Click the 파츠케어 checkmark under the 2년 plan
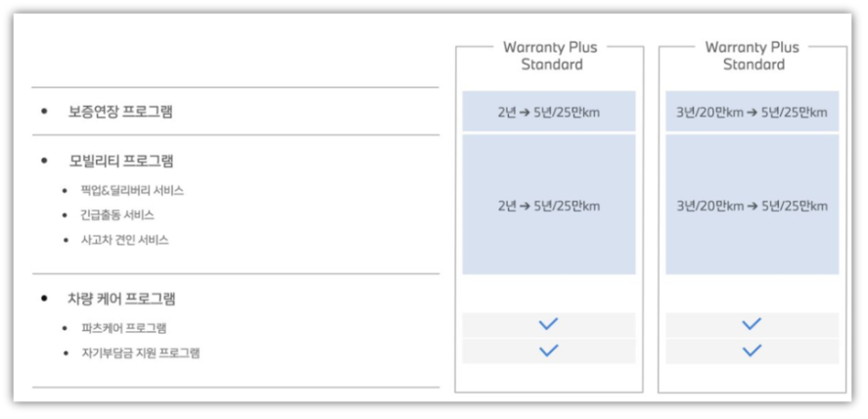This screenshot has height=419, width=868. pos(548,325)
